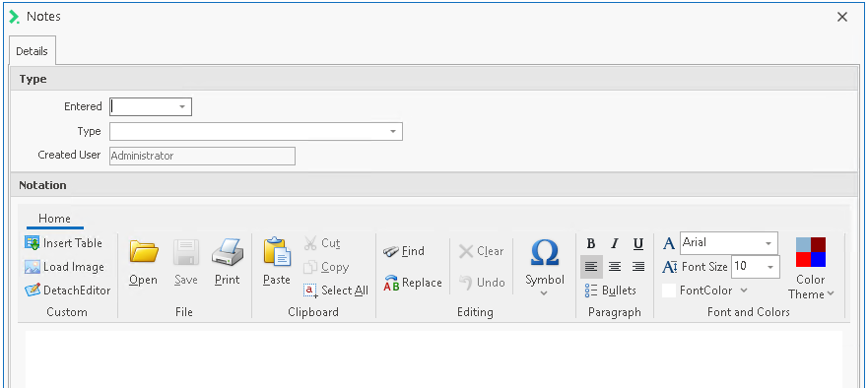Image resolution: width=868 pixels, height=388 pixels.
Task: Click the Save floppy disk icon
Action: (x=186, y=251)
